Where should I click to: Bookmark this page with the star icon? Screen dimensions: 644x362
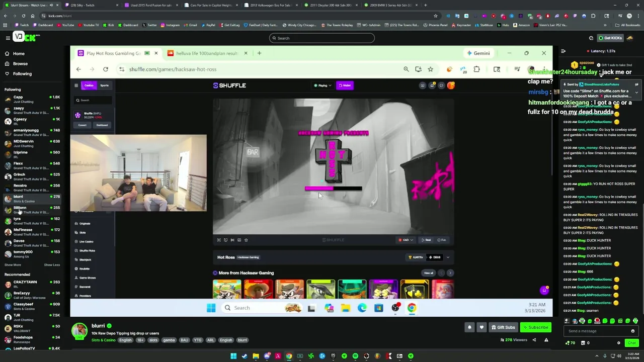click(435, 16)
